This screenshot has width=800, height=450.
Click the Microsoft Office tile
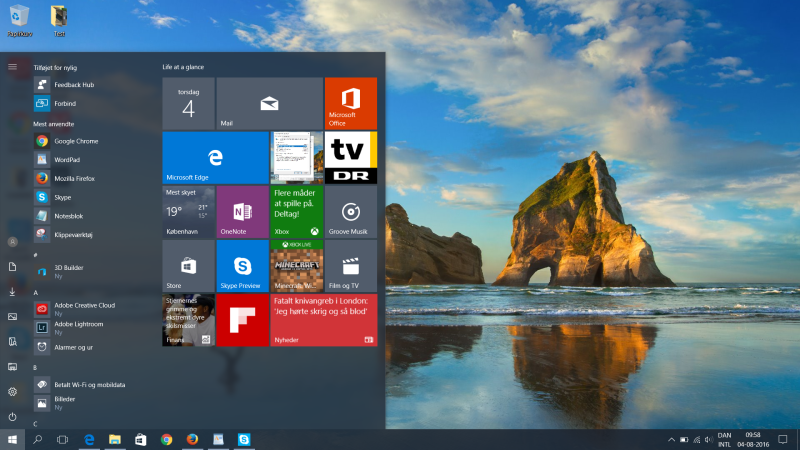[350, 103]
